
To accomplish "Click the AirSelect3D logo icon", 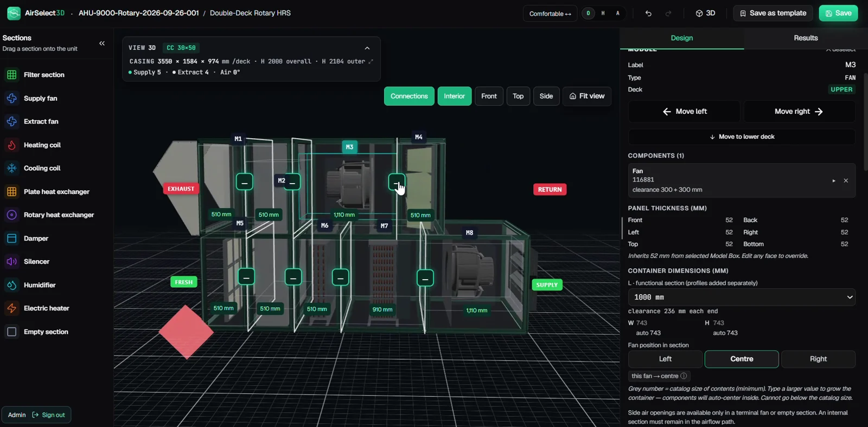I will click(14, 13).
